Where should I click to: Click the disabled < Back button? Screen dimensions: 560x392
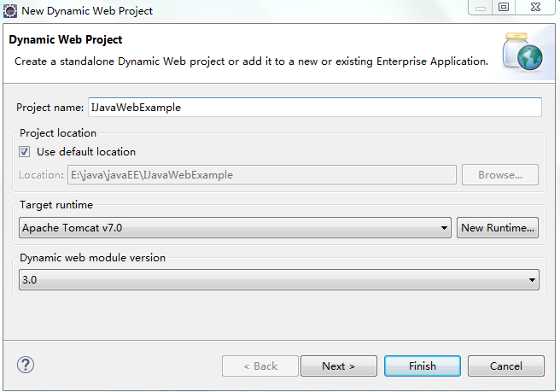pyautogui.click(x=260, y=366)
